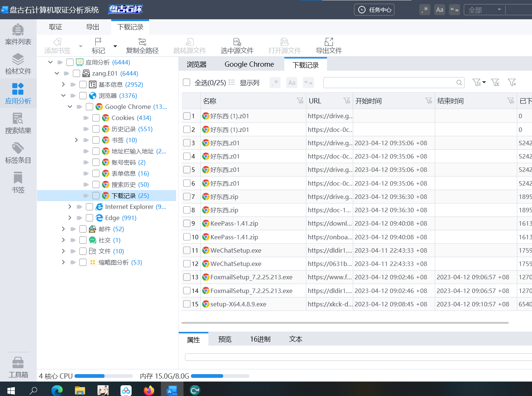Expand the 基本信息 (2952) tree node
This screenshot has width=532, height=396.
pos(63,84)
